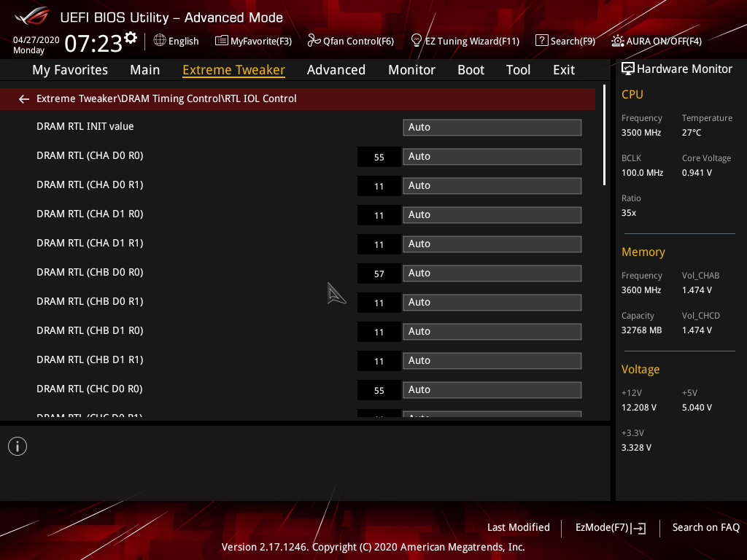Click CPU temperature 27°C value
The image size is (747, 560).
click(692, 133)
